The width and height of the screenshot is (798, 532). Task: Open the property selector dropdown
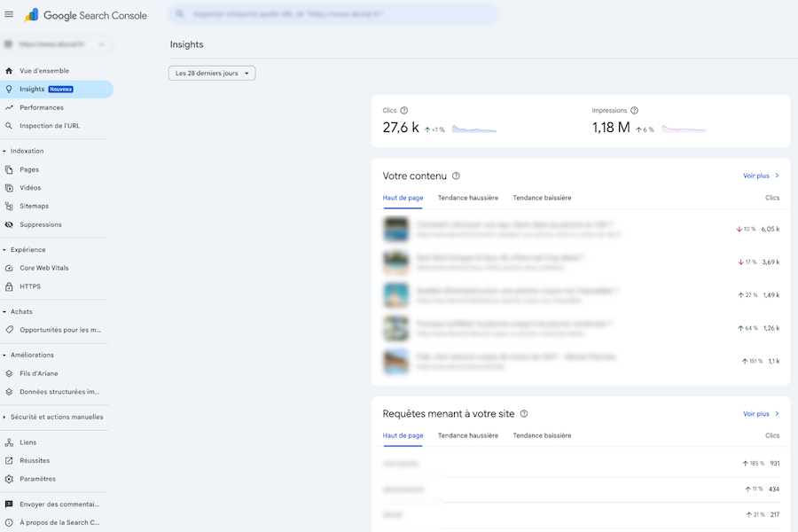click(x=55, y=43)
